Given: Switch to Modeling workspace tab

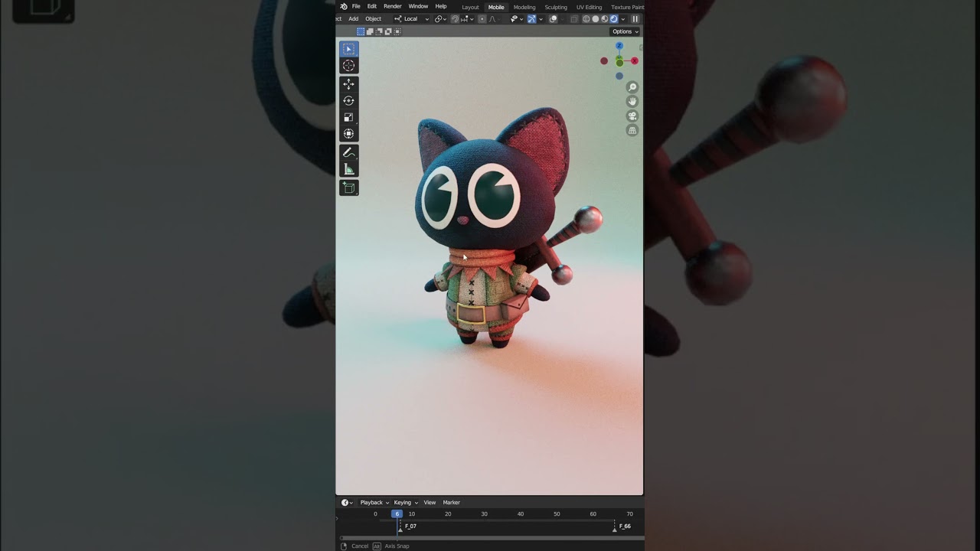Looking at the screenshot, I should (524, 7).
